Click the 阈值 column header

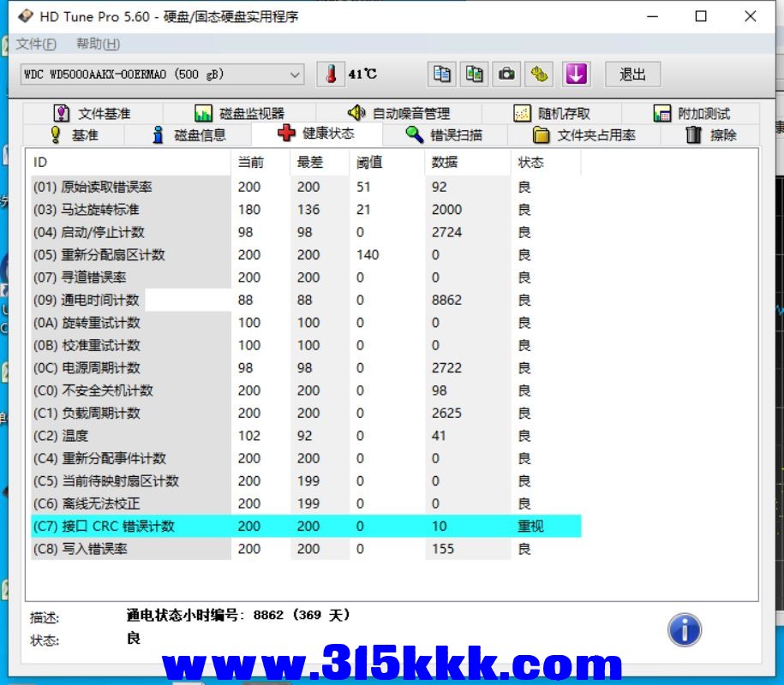pyautogui.click(x=386, y=163)
